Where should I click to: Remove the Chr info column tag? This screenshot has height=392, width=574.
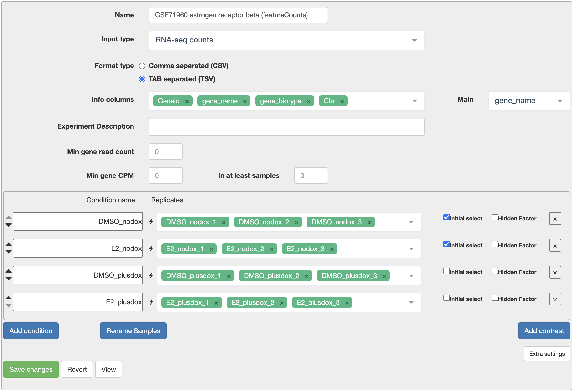342,101
